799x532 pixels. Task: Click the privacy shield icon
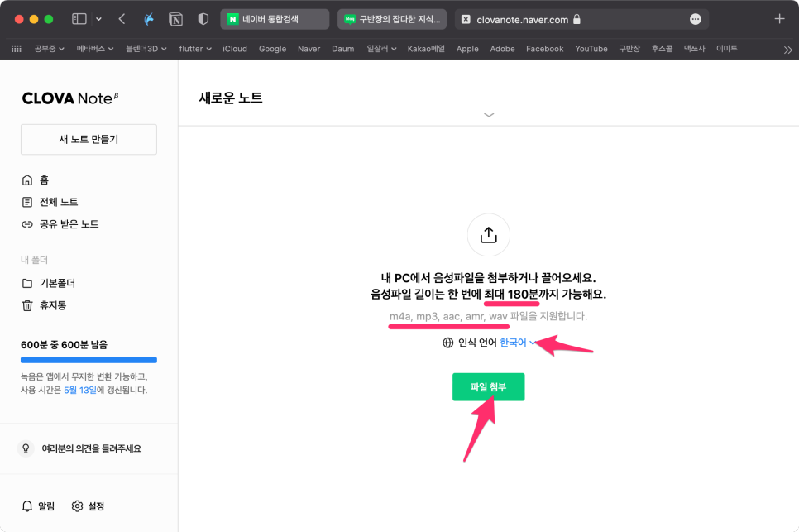pos(203,19)
